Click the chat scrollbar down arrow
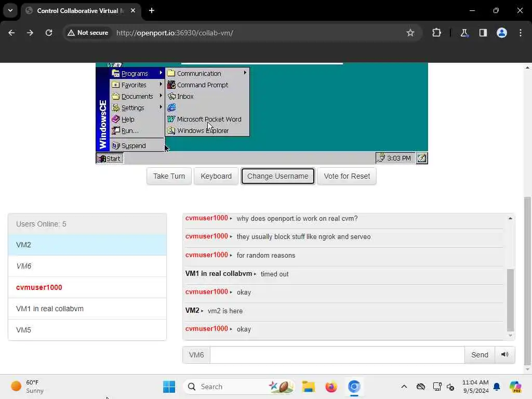 510,336
